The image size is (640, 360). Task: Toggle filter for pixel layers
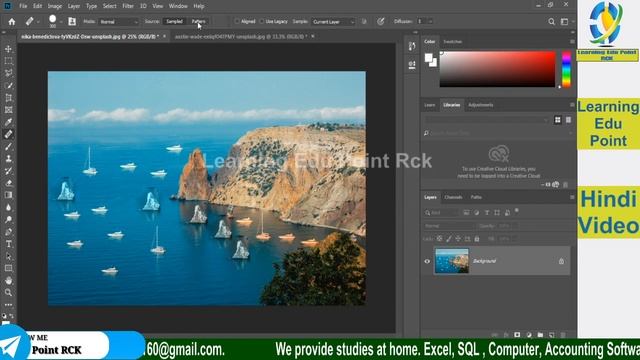coord(467,213)
